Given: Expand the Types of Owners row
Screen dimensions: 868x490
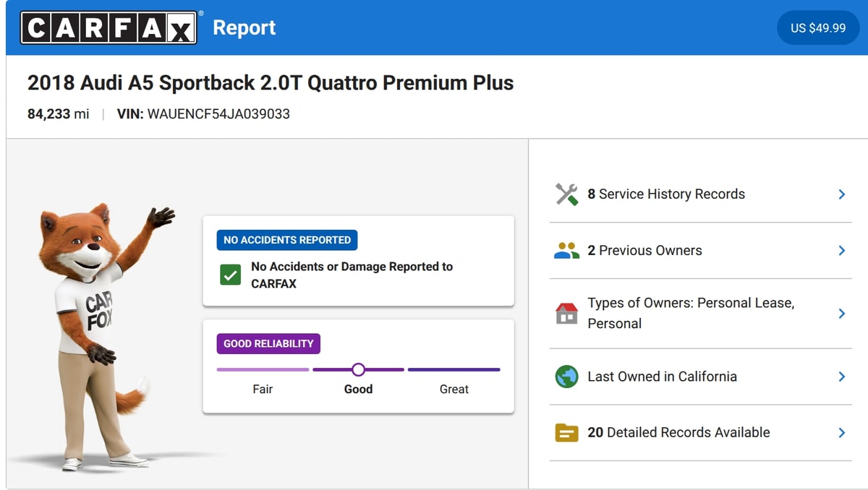Looking at the screenshot, I should (x=841, y=313).
